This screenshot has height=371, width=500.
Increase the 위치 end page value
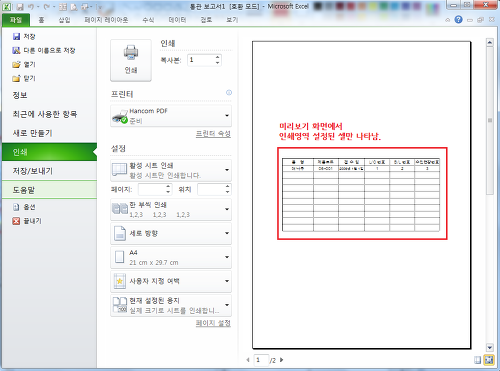227,187
